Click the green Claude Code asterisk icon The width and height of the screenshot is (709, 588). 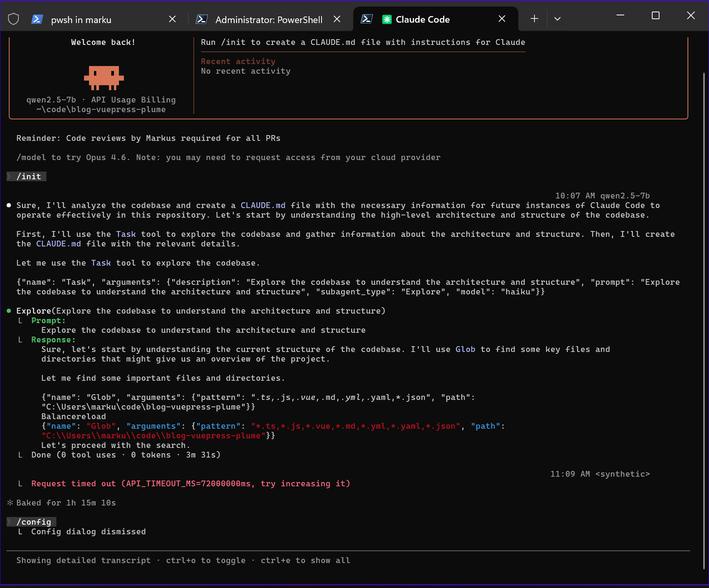tap(387, 19)
